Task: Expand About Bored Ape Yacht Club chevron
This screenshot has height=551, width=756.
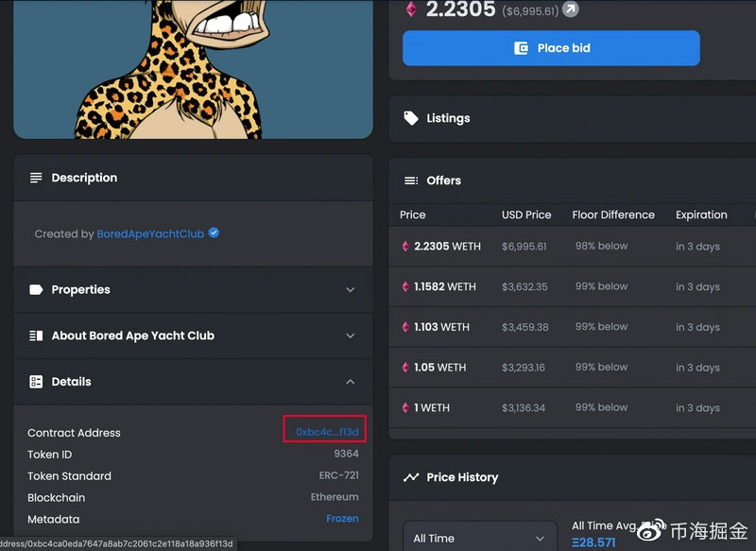Action: [351, 336]
